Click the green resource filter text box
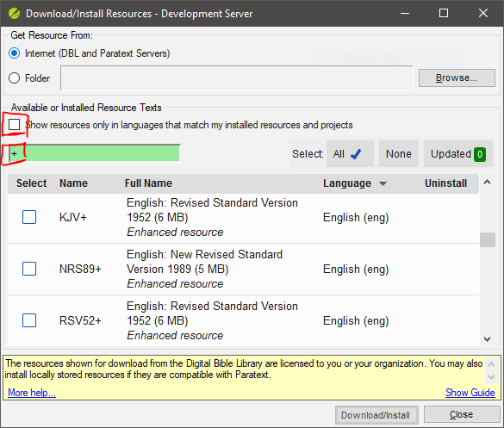The height and width of the screenshot is (428, 504). (x=94, y=153)
